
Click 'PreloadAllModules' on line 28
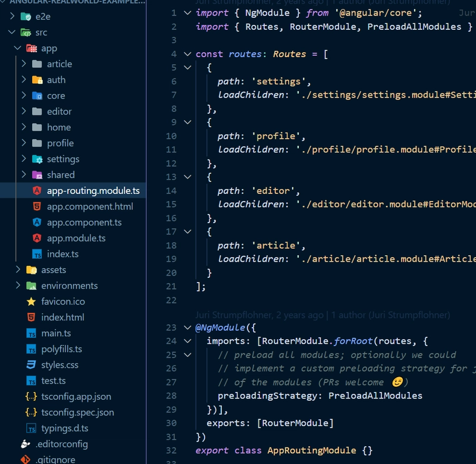pos(375,396)
